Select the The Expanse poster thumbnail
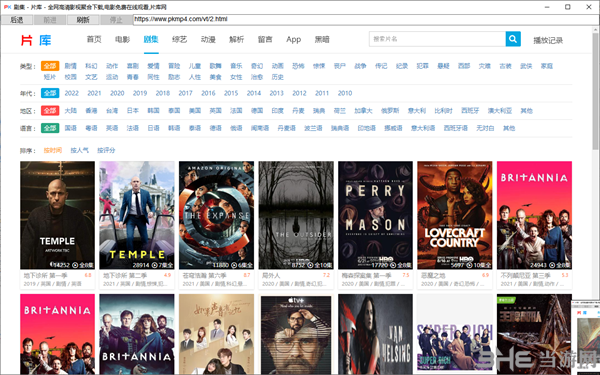 (x=216, y=215)
